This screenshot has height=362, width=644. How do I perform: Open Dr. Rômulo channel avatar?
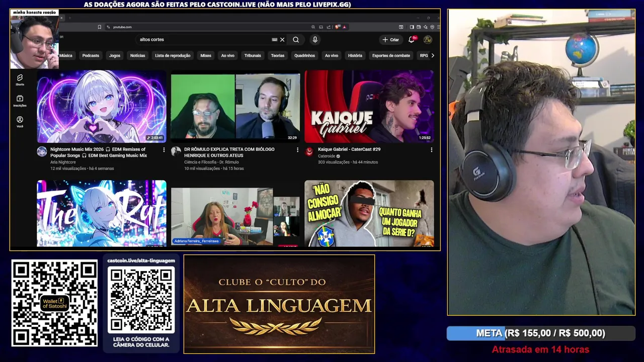point(176,151)
